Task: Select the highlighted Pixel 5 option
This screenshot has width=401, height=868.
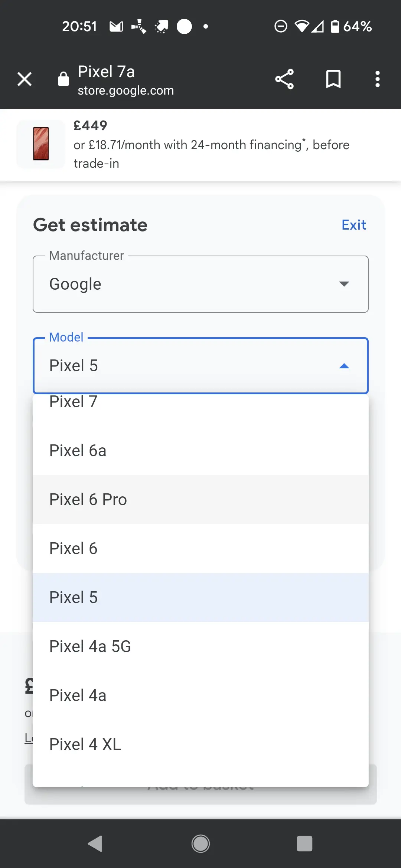Action: pyautogui.click(x=200, y=598)
